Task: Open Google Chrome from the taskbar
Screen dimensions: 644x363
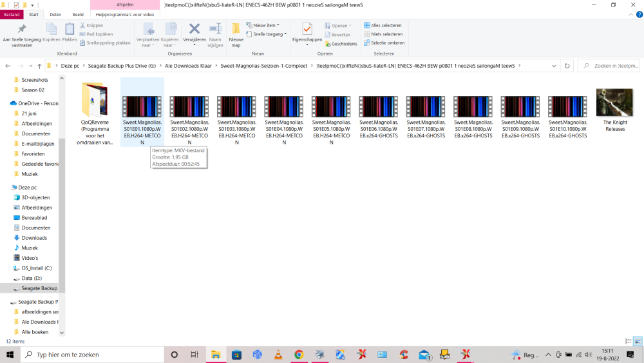Action: tap(299, 355)
